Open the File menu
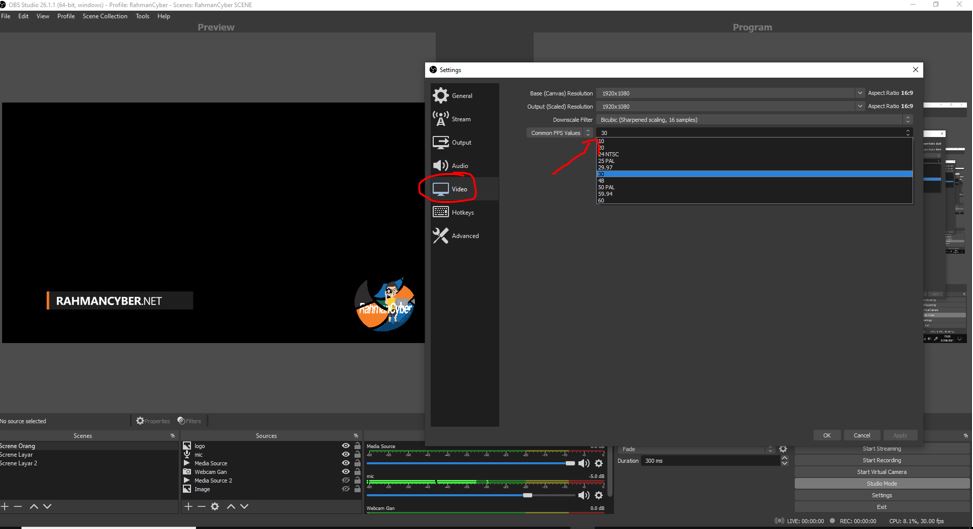973x529 pixels. [6, 16]
